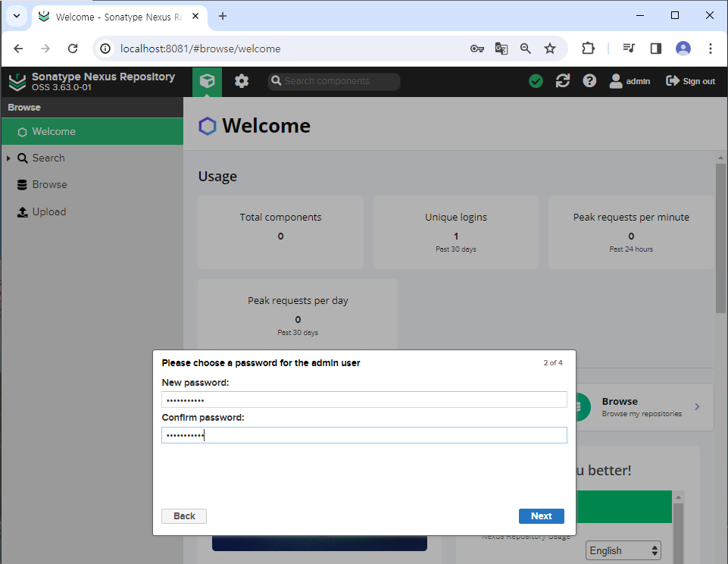Click the Confirm password field
Viewport: 728px width, 564px height.
364,435
